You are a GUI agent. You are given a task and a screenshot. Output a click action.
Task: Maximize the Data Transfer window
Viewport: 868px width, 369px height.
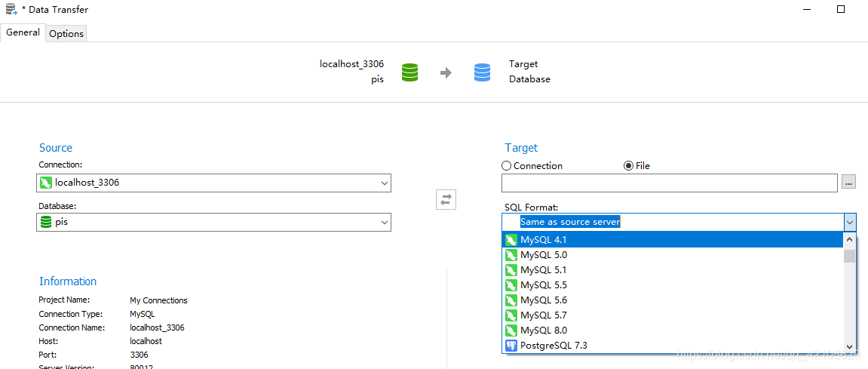tap(841, 9)
